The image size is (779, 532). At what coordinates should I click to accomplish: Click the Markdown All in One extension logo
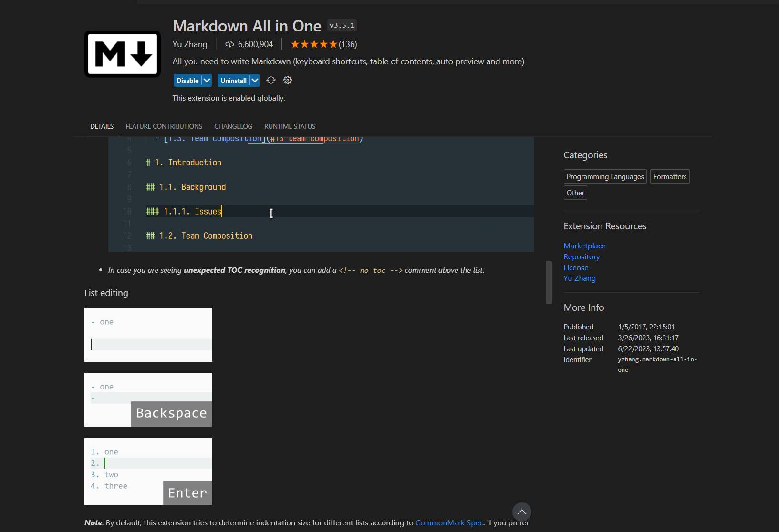pyautogui.click(x=123, y=54)
